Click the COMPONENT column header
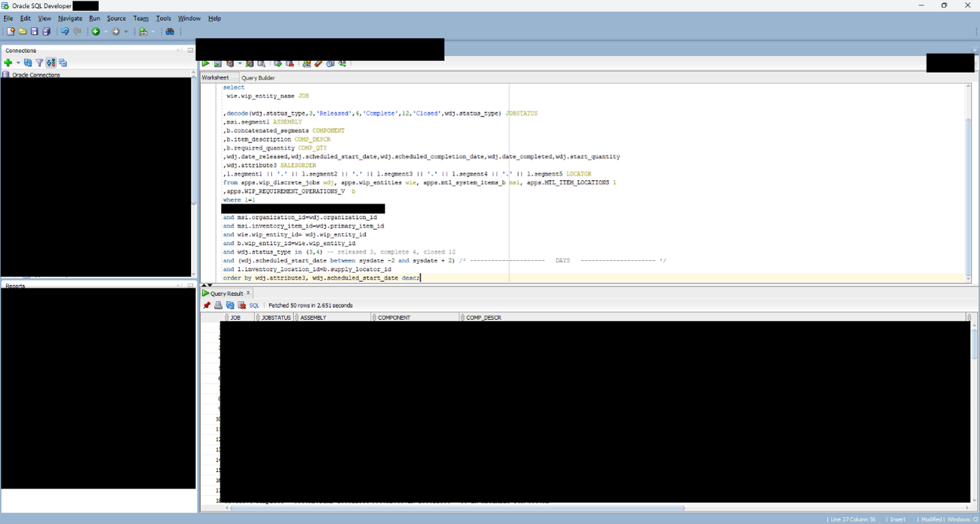Screen dimensions: 980x524 (x=415, y=318)
